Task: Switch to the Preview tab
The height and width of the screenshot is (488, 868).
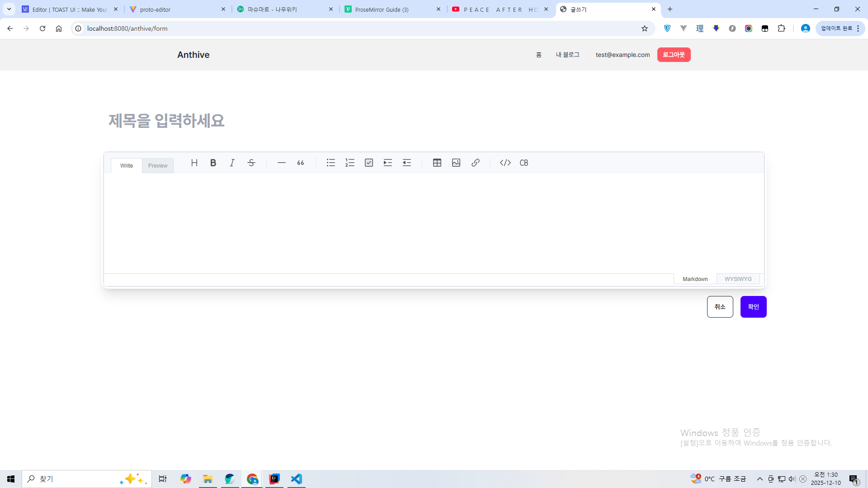Action: coord(158,166)
